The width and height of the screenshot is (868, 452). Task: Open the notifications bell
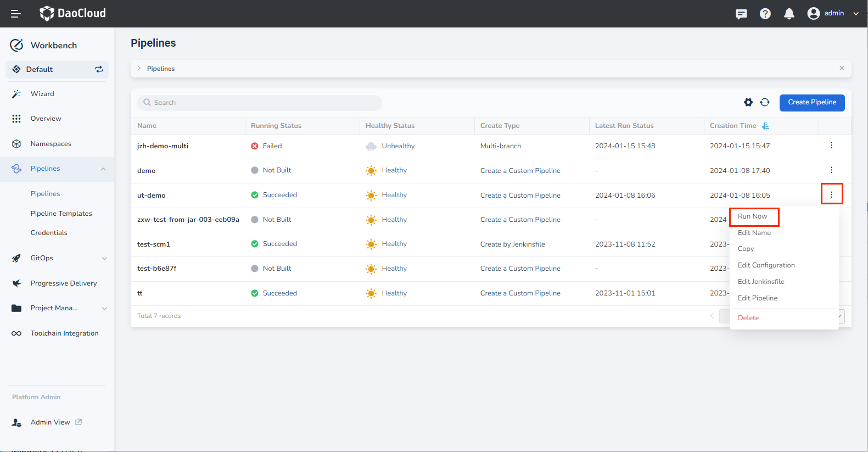pyautogui.click(x=789, y=14)
